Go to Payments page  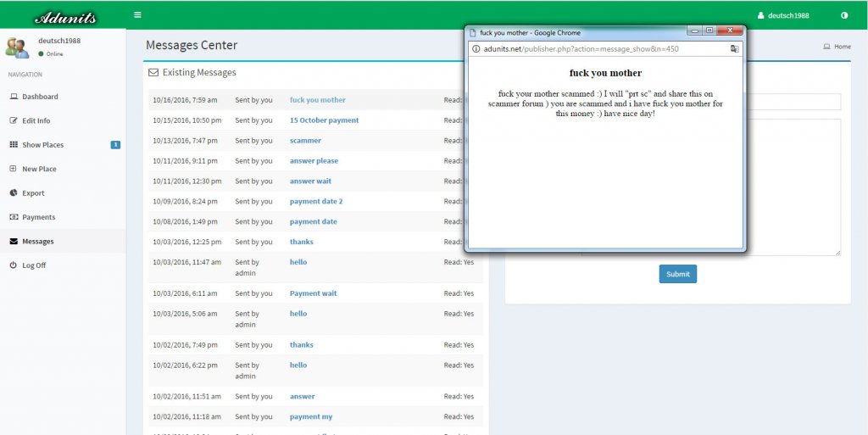click(38, 217)
